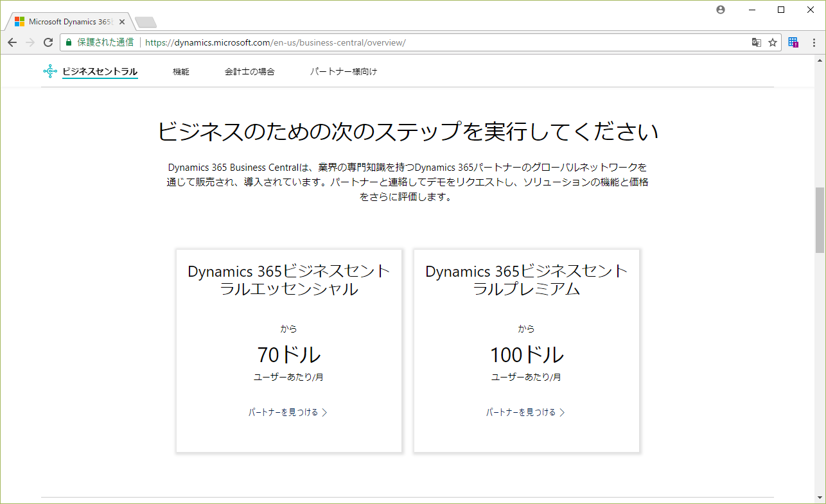The image size is (826, 504).
Task: Click the エッセンシャル plan card title
Action: (289, 280)
